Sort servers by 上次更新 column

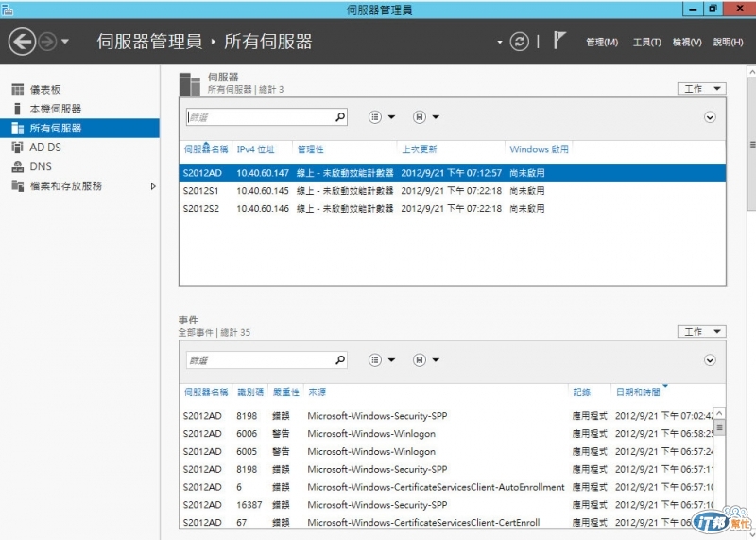pos(420,149)
